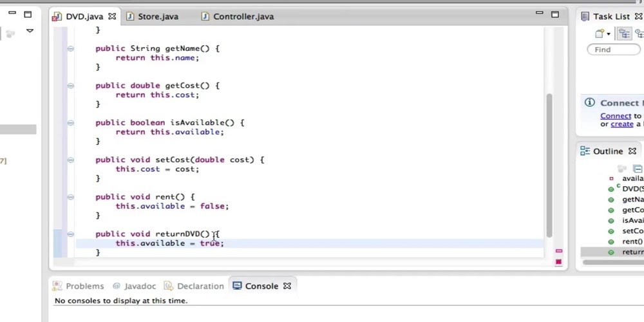The height and width of the screenshot is (322, 644).
Task: Select rent() method in Outline view
Action: 632,241
